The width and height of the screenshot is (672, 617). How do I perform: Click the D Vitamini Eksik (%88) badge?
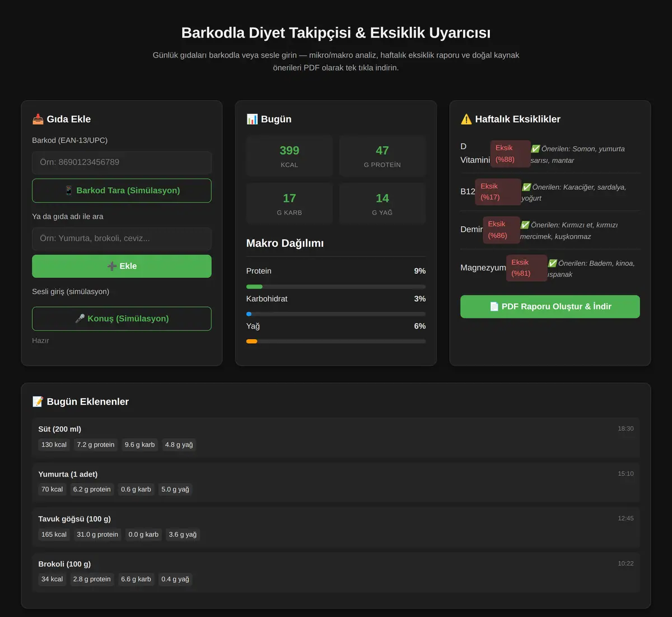pos(510,154)
